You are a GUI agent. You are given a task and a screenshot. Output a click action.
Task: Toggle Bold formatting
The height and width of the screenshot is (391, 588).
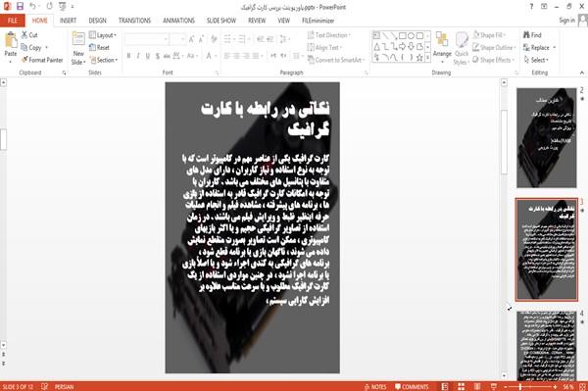coord(128,56)
